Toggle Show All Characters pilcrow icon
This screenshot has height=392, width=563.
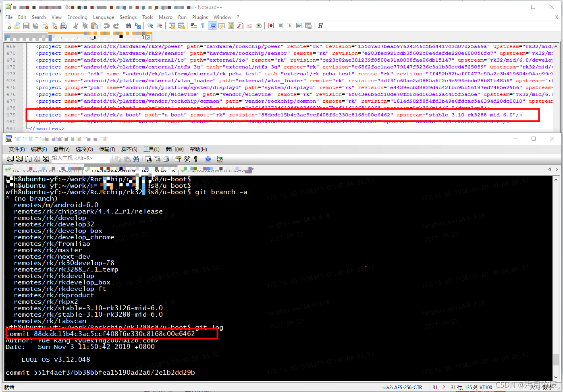[203, 26]
